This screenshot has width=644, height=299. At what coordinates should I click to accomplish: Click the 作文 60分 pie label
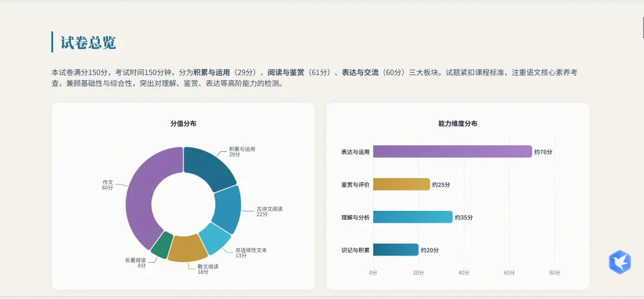point(107,185)
